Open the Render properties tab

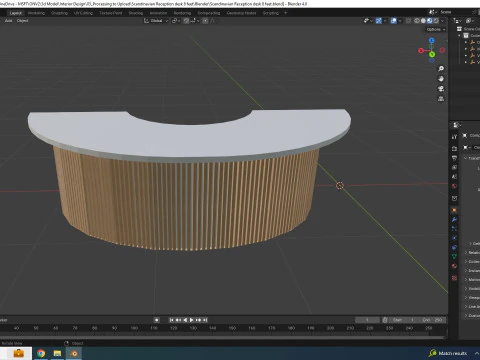(x=454, y=148)
